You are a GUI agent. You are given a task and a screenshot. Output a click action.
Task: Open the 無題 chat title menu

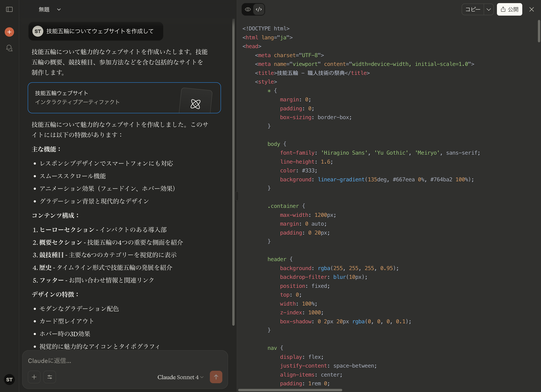click(50, 9)
